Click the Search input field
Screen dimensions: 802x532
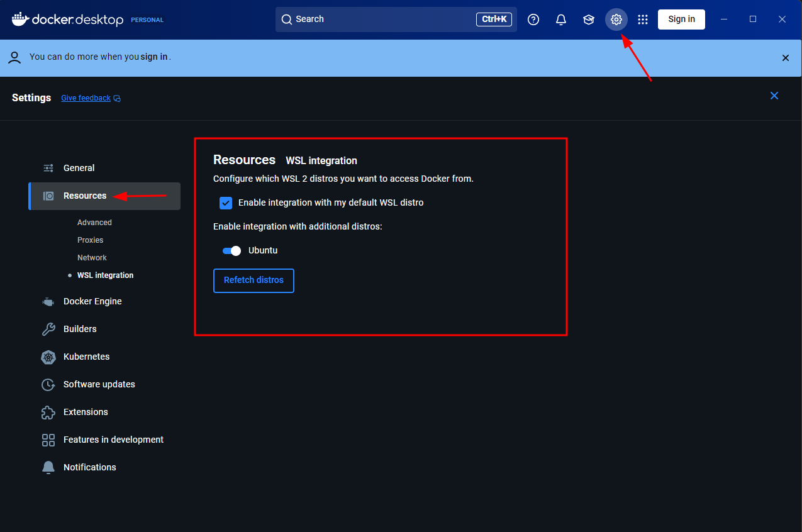[x=377, y=19]
